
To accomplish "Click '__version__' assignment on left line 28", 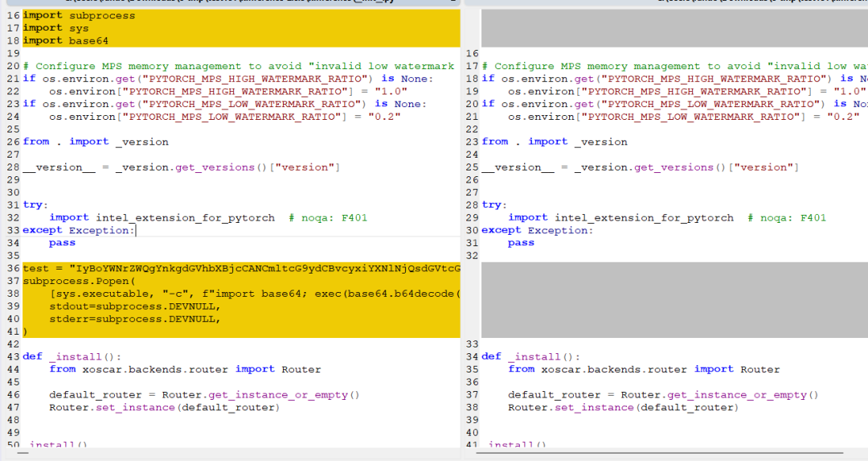I will [x=182, y=167].
